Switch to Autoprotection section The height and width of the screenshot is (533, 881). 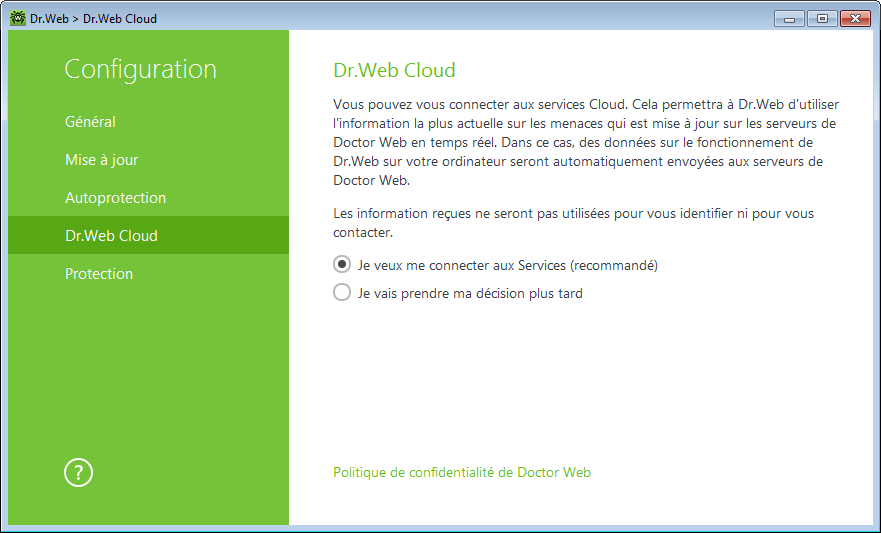point(115,198)
